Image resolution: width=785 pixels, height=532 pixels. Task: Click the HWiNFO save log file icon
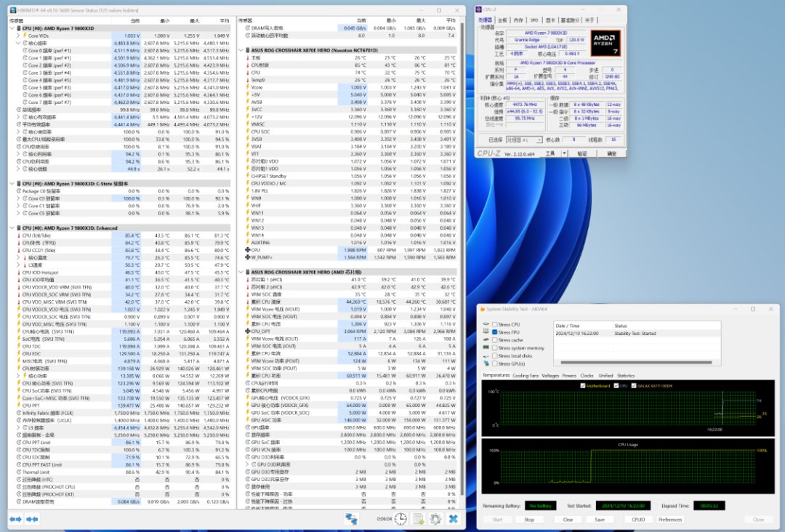(x=419, y=519)
